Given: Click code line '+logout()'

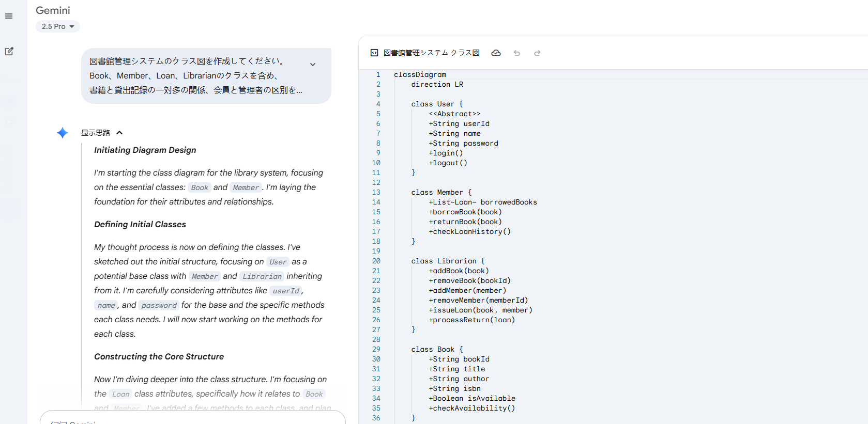Looking at the screenshot, I should click(x=448, y=163).
